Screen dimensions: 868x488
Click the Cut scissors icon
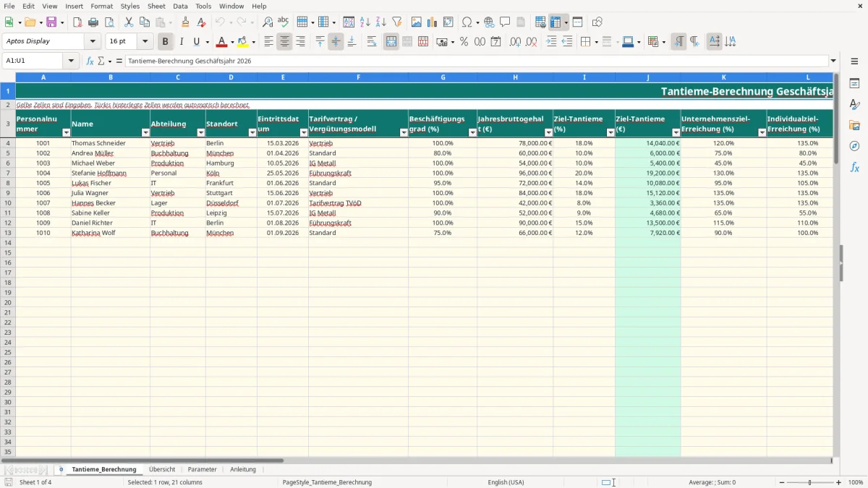(129, 22)
